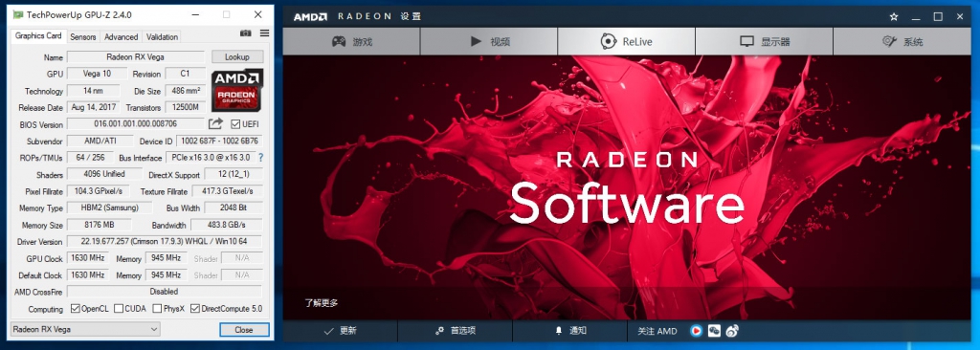Click the Memory Size value 8176 MB

[x=99, y=225]
